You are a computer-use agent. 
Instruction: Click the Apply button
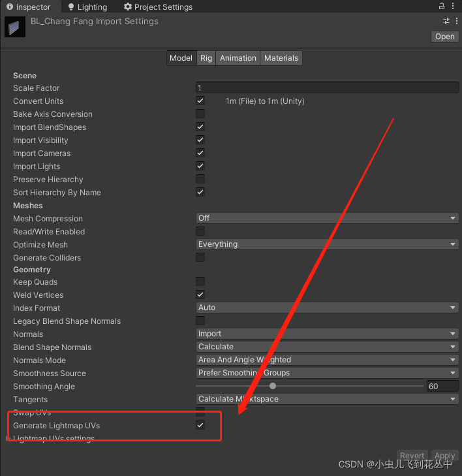pos(445,456)
